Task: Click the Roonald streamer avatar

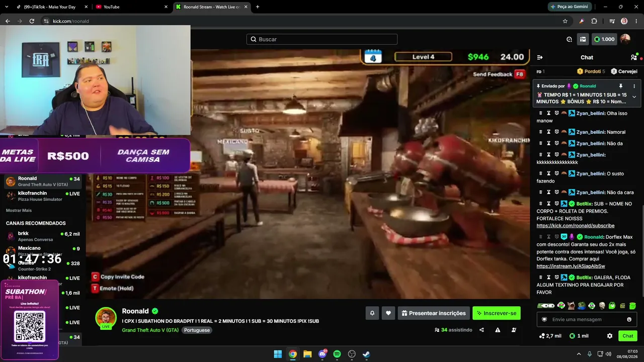Action: (106, 318)
